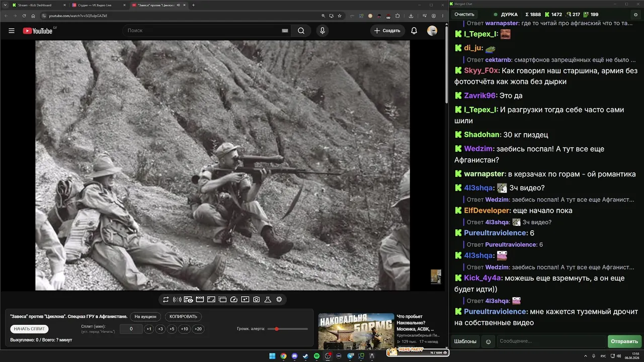Click username Shadohan in chat
The width and height of the screenshot is (644, 362).
point(482,135)
